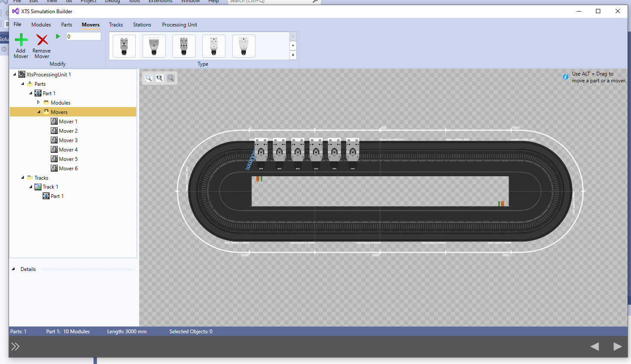Switch to the Modules ribbon tab
The image size is (631, 364).
[x=41, y=25]
